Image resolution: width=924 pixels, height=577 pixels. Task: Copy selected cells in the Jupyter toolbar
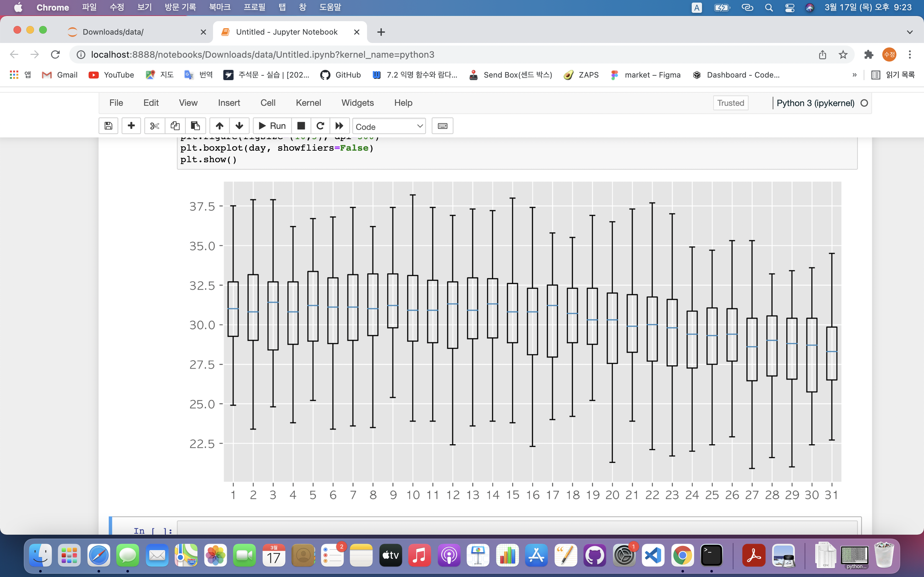point(175,126)
